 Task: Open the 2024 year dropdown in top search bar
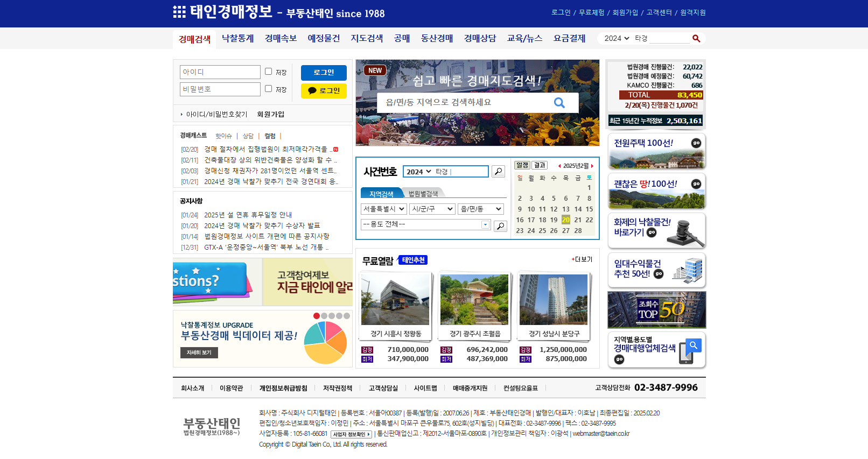tap(617, 38)
